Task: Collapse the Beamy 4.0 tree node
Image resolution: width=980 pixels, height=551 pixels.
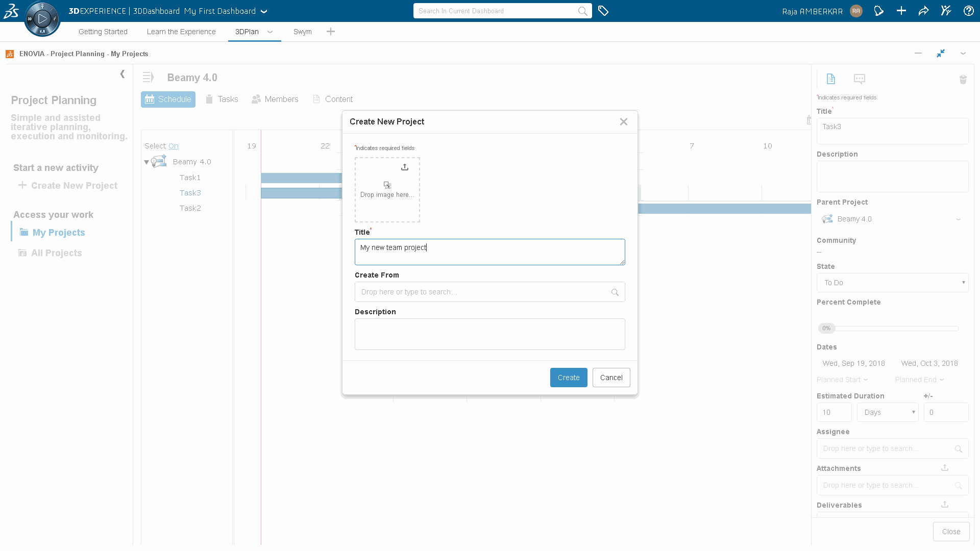Action: pyautogui.click(x=145, y=162)
